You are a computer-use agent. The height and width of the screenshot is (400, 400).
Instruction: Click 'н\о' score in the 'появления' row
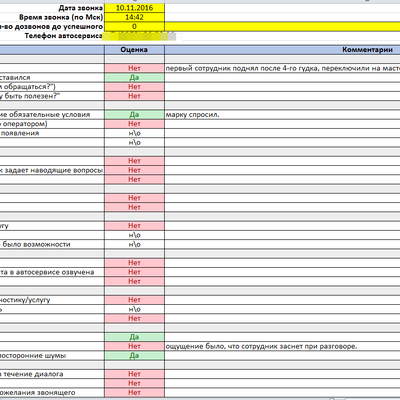tap(134, 133)
